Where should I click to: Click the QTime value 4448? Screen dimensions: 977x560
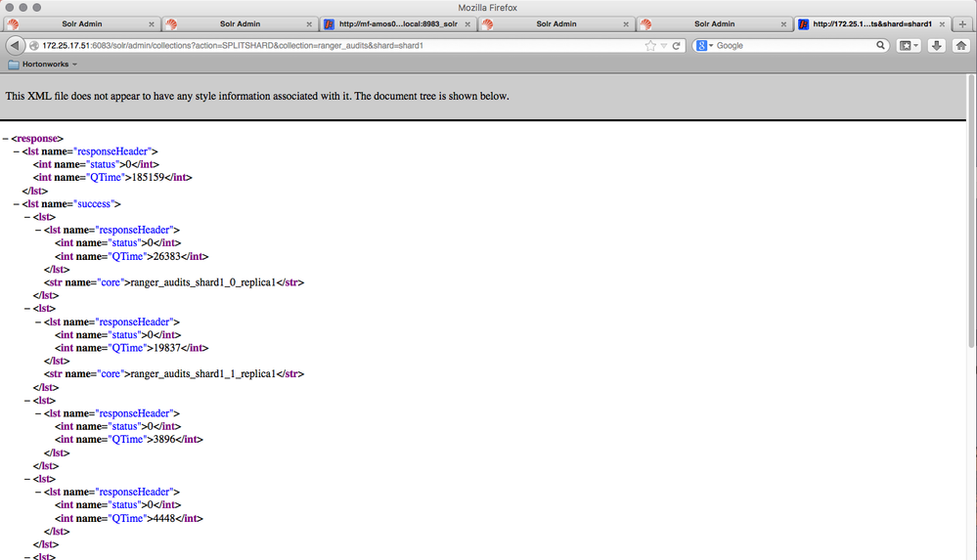[164, 518]
